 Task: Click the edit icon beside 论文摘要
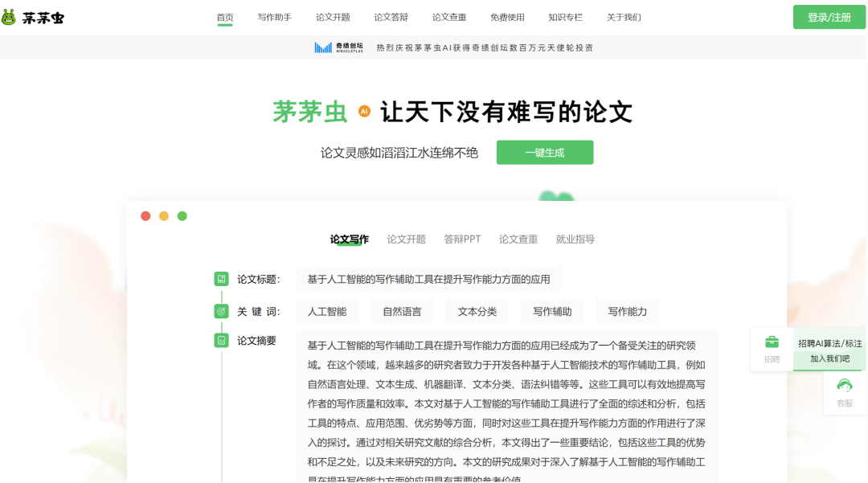pos(221,340)
